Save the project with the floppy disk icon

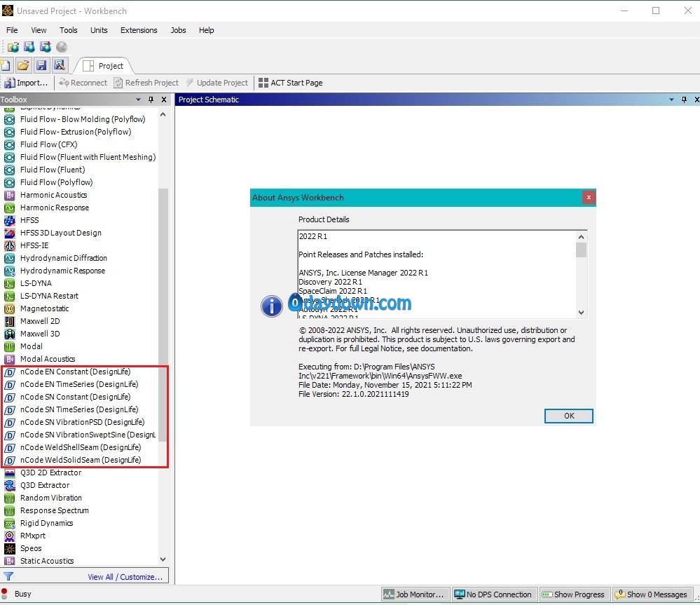click(x=41, y=66)
